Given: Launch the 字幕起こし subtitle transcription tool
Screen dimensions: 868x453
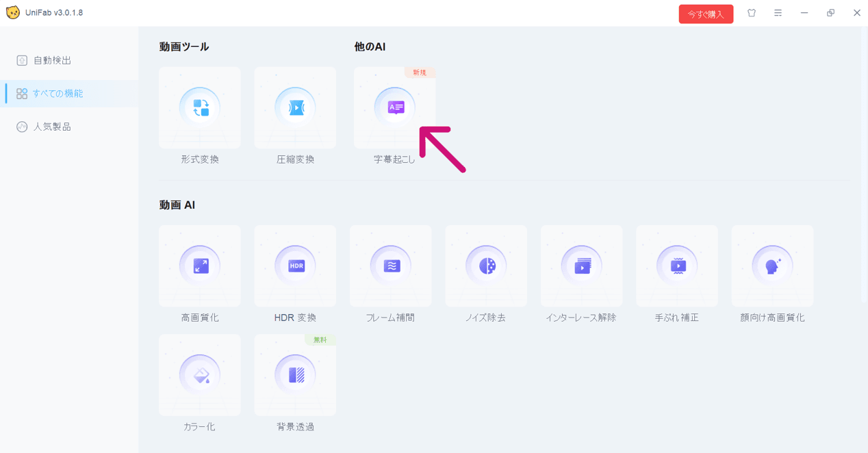Looking at the screenshot, I should (x=394, y=108).
